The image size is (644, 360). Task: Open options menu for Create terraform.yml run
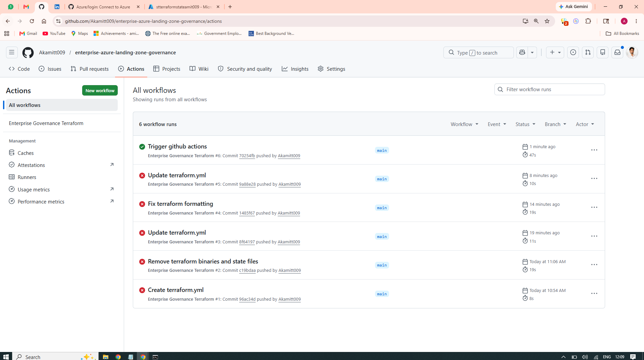594,294
